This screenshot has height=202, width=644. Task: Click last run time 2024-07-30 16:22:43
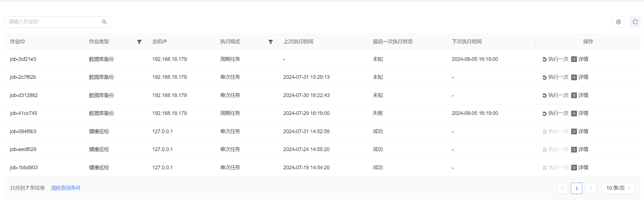307,95
